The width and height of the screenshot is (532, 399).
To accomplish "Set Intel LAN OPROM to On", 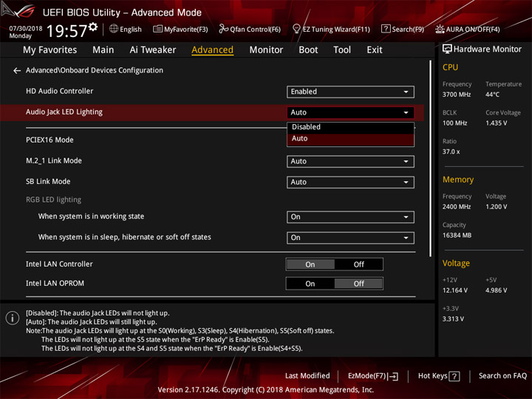I will point(310,284).
